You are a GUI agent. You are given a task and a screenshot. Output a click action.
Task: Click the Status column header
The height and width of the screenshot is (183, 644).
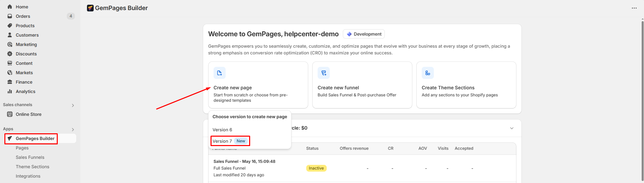312,148
